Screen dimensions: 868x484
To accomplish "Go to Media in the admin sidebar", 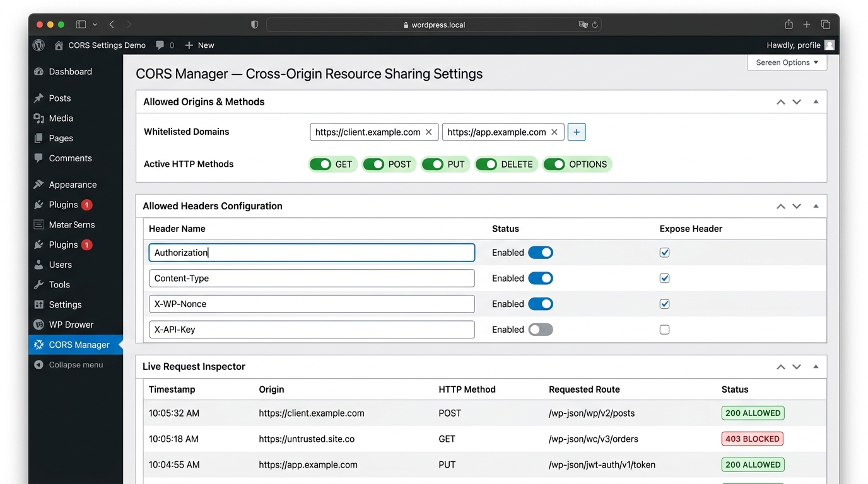I will 61,118.
